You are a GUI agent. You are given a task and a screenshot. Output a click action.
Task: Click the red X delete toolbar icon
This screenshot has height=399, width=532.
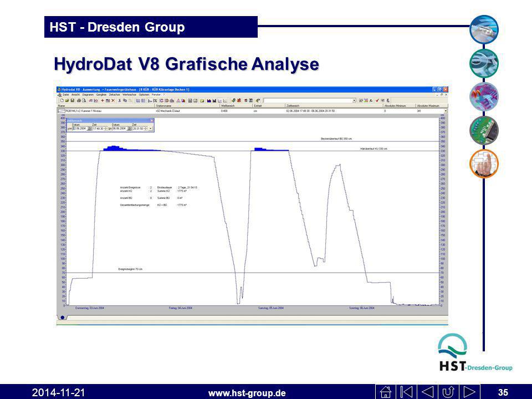coord(113,100)
